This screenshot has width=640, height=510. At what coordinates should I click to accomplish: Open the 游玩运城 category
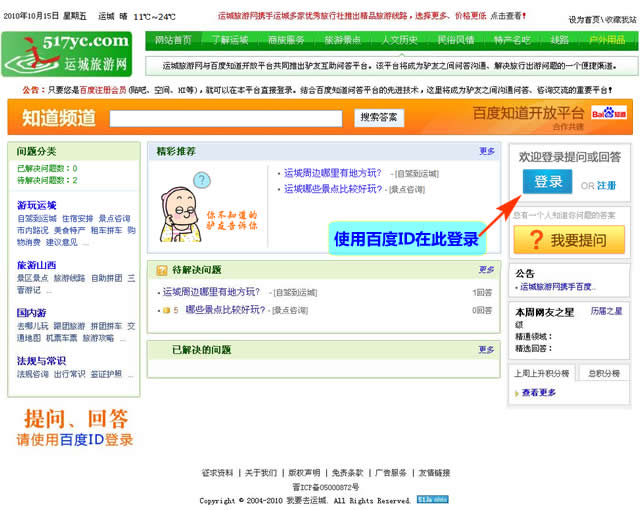click(37, 205)
